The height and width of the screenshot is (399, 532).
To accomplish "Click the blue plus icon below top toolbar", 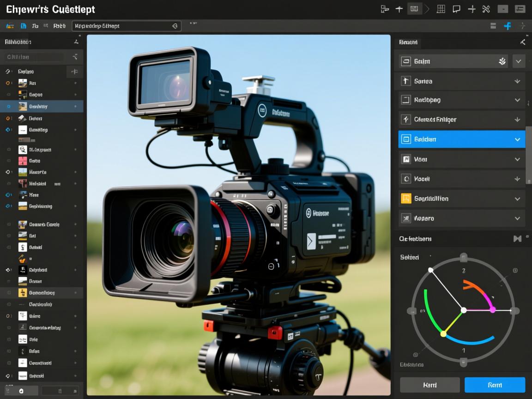I will pos(508,26).
